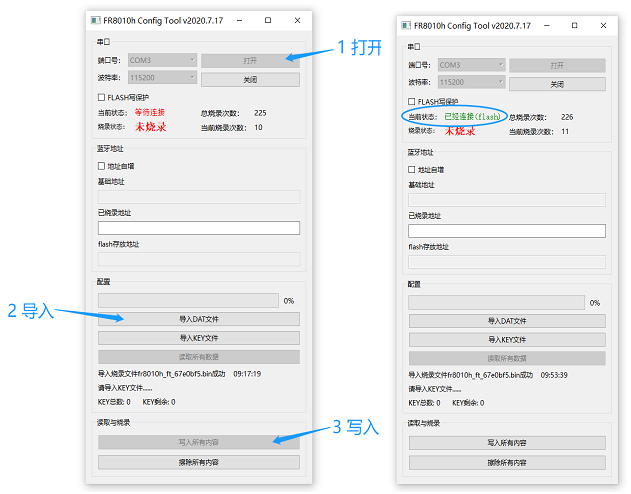Click the app icon in the left window title bar
Screen dimensions: 631x494
point(92,20)
